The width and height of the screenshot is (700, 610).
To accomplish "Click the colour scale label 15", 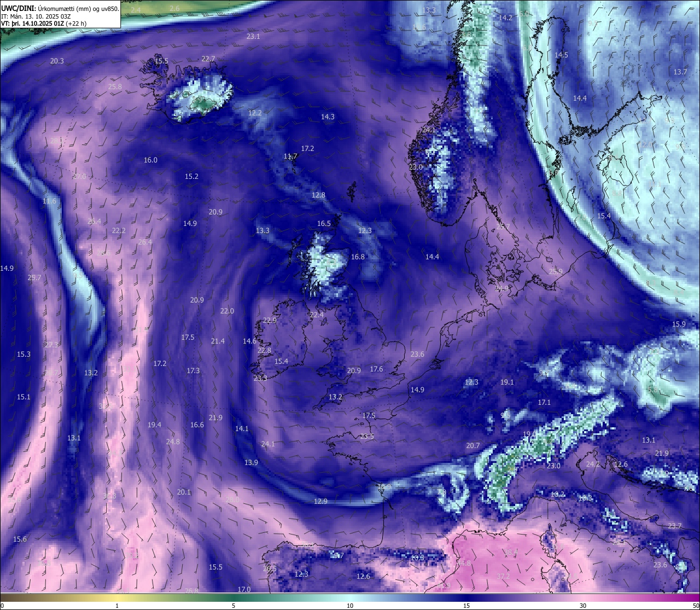I will tap(466, 606).
